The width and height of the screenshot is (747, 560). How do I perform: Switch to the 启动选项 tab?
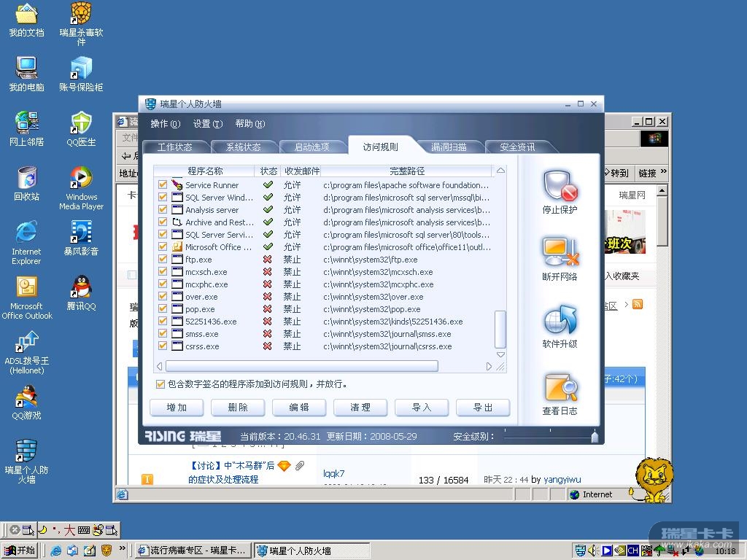[x=312, y=147]
